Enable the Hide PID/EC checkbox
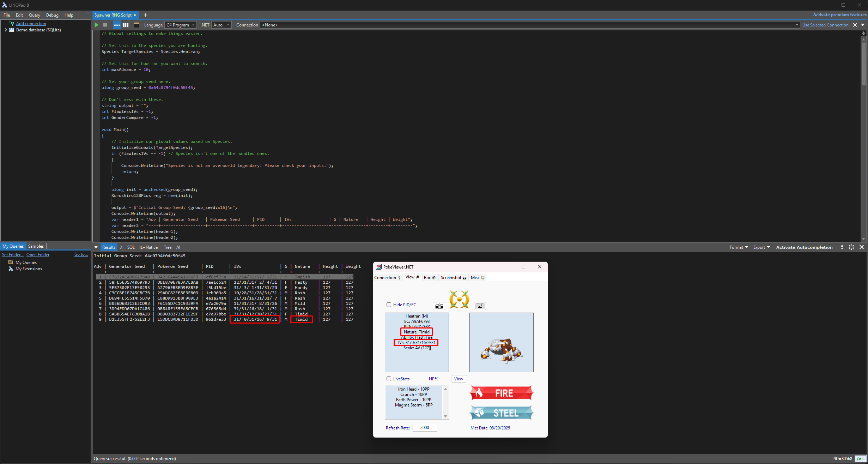Image resolution: width=868 pixels, height=464 pixels. tap(389, 305)
